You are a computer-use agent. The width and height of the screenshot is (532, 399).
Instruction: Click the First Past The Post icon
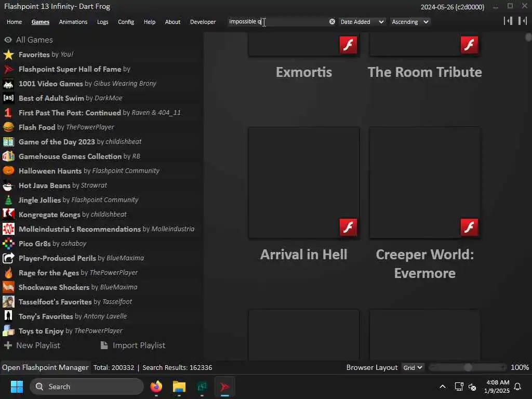[8, 113]
